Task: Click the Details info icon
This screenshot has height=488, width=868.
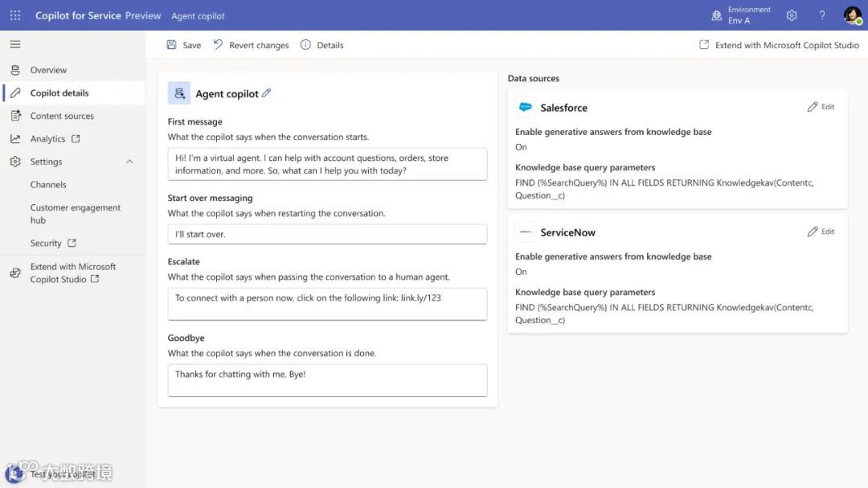Action: [305, 45]
